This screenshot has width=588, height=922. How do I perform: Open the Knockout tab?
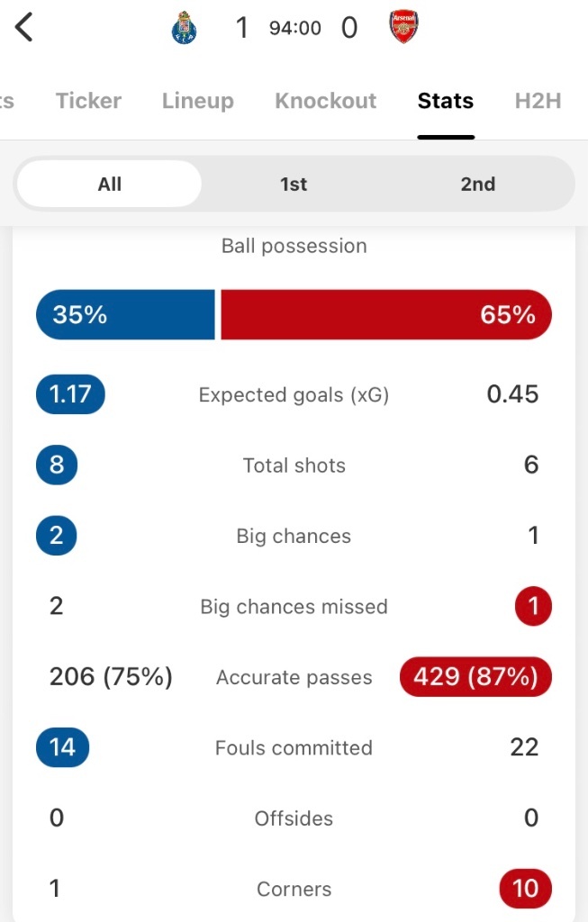pos(326,101)
